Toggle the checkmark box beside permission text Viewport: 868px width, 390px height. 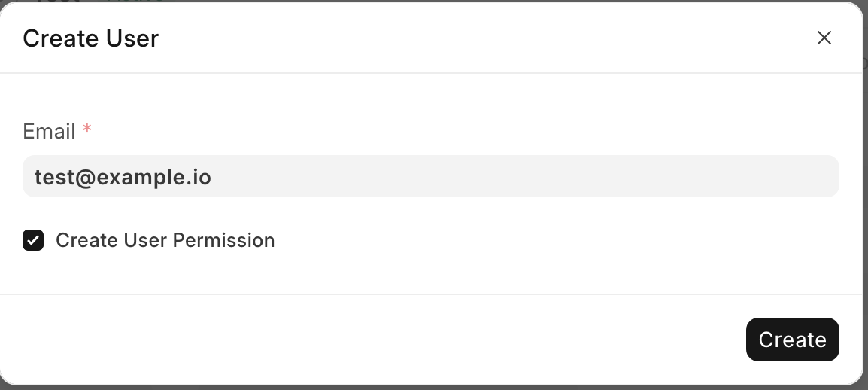point(33,240)
